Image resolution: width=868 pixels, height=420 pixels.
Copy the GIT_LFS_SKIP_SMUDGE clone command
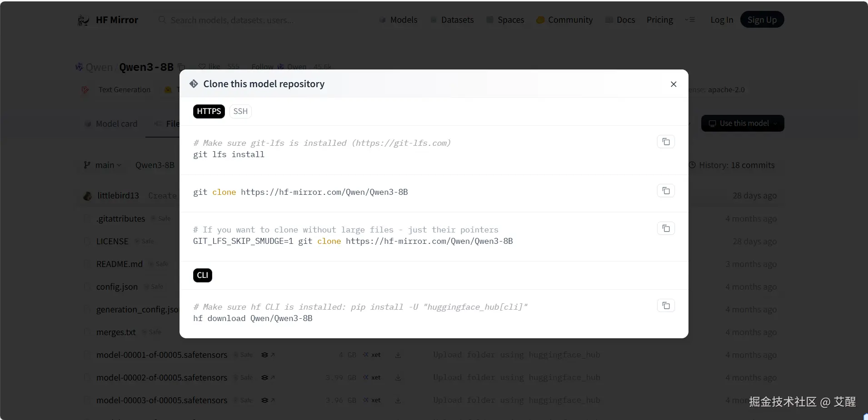[666, 228]
